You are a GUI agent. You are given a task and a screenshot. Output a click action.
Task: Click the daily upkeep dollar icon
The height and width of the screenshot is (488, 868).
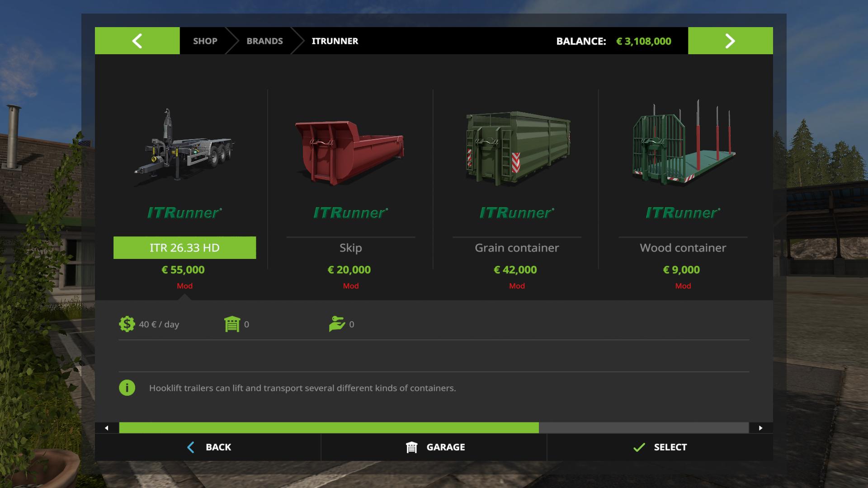coord(127,324)
